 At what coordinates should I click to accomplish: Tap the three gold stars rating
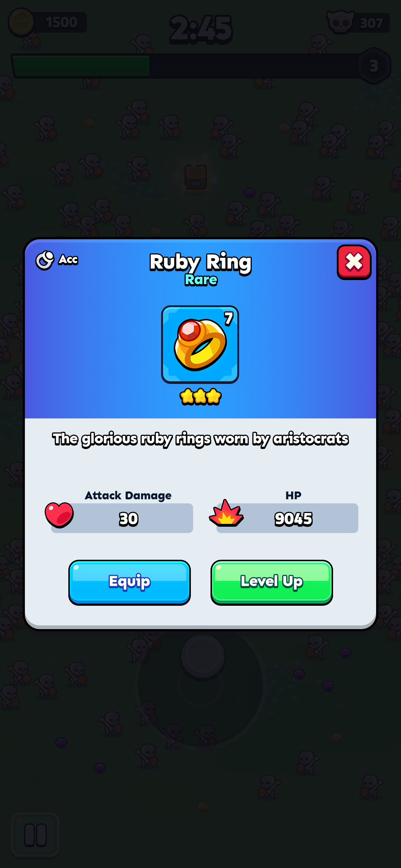200,397
